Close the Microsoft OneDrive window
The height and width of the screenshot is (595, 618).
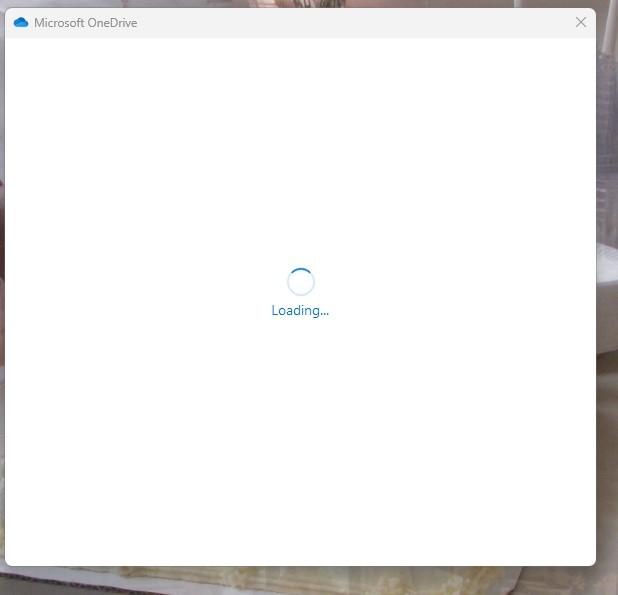tap(581, 22)
